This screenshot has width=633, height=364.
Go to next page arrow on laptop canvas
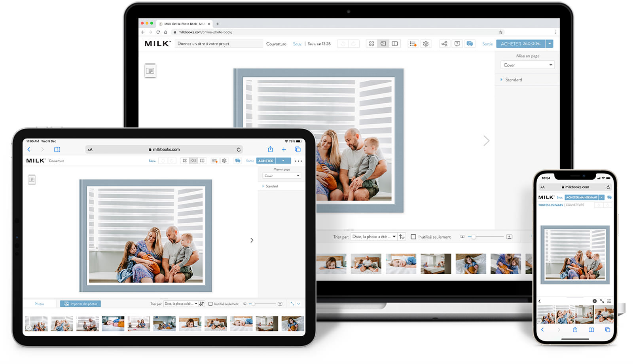[x=486, y=140]
